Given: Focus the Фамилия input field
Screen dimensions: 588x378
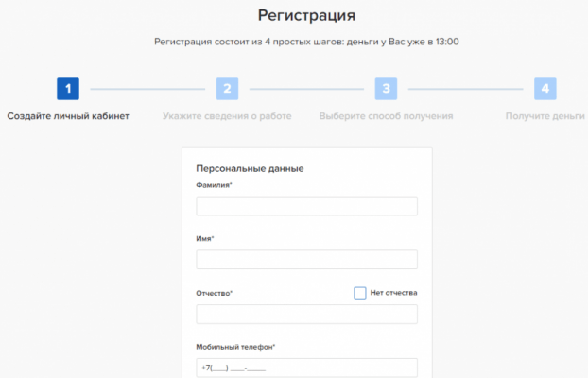Looking at the screenshot, I should tap(306, 206).
